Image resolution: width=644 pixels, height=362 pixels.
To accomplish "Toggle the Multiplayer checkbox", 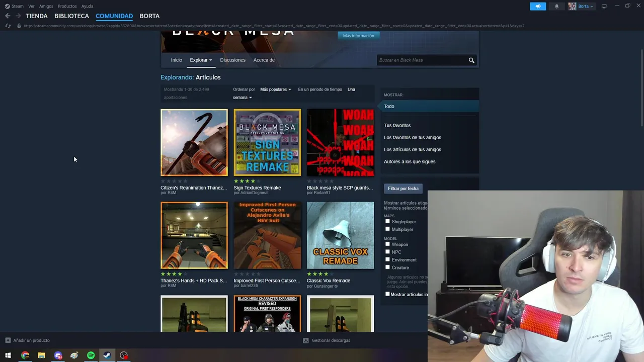I will tap(387, 229).
